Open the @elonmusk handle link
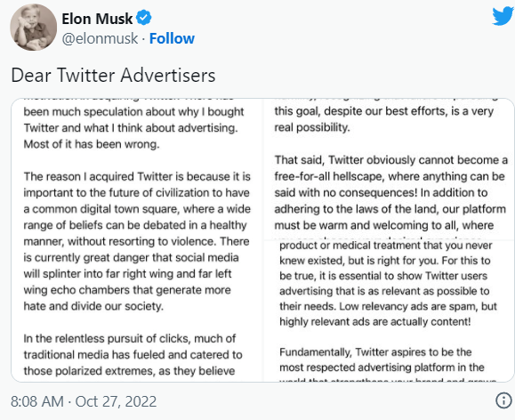The height and width of the screenshot is (420, 515). click(x=100, y=38)
